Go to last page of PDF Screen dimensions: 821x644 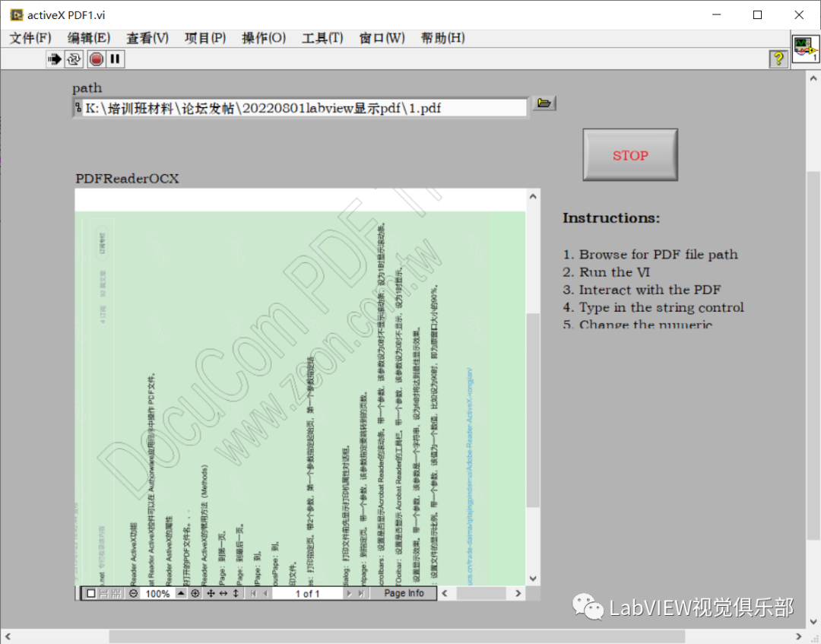[361, 593]
